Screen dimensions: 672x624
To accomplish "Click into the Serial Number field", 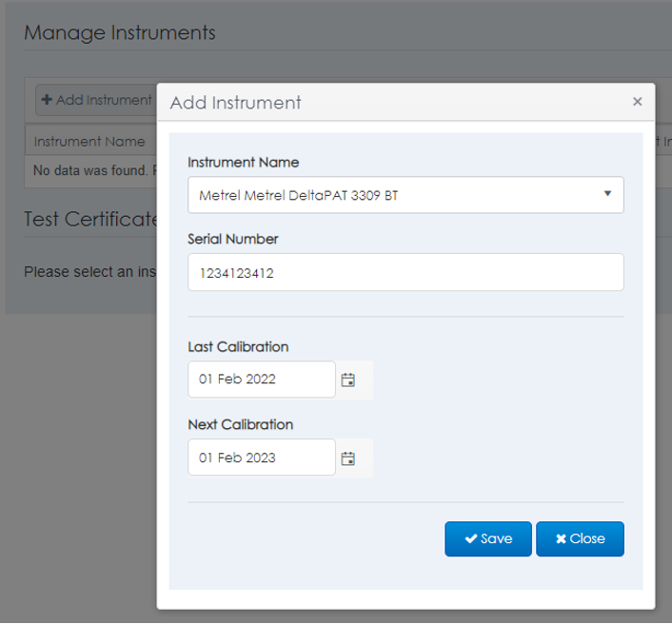I will (405, 272).
